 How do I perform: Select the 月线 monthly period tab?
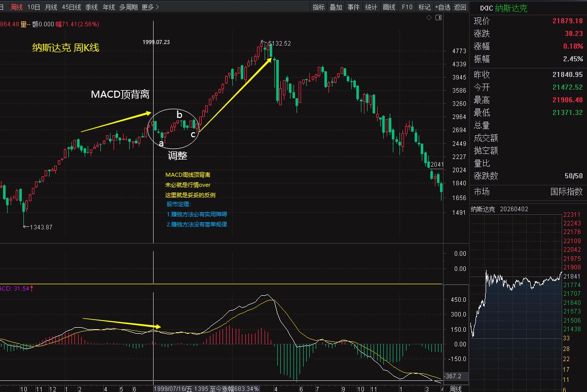pyautogui.click(x=51, y=7)
